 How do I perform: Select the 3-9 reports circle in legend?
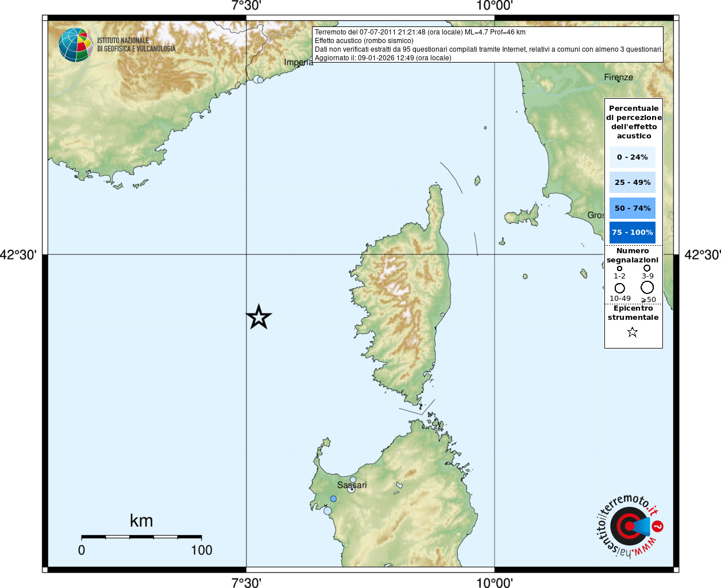pyautogui.click(x=647, y=268)
